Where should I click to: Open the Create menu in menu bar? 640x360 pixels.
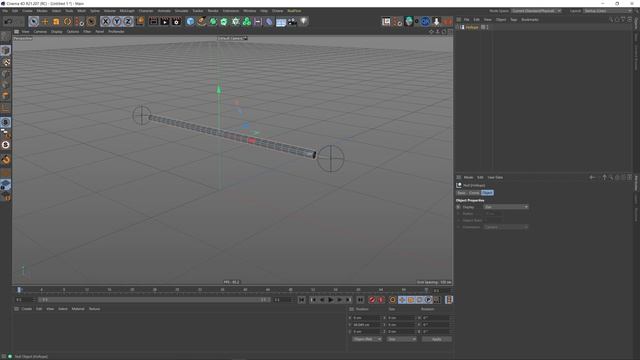tap(27, 11)
